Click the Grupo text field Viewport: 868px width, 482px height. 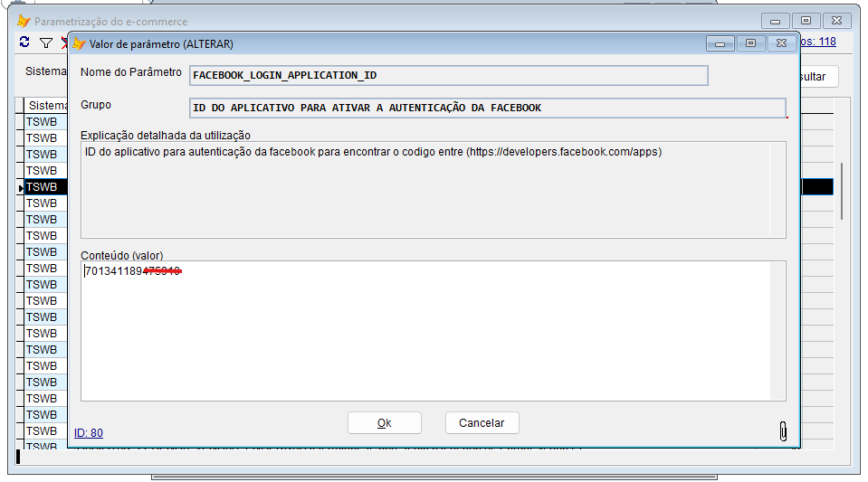487,108
